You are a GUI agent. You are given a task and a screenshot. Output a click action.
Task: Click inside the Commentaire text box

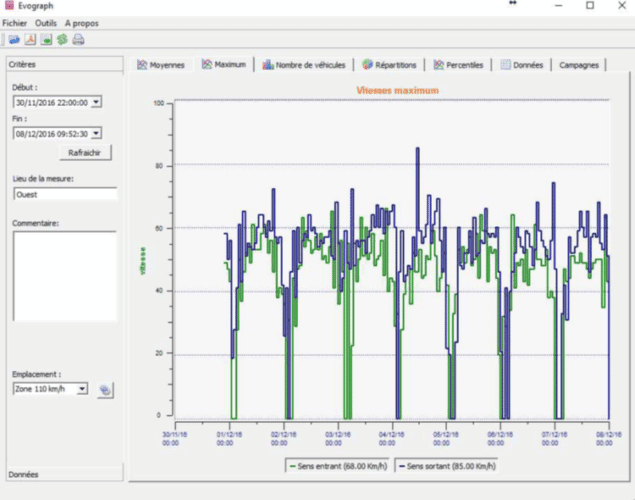(x=64, y=275)
